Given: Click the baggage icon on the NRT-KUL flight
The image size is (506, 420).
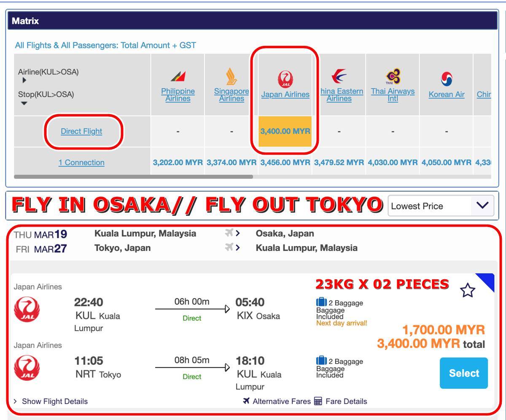Looking at the screenshot, I should pos(321,361).
